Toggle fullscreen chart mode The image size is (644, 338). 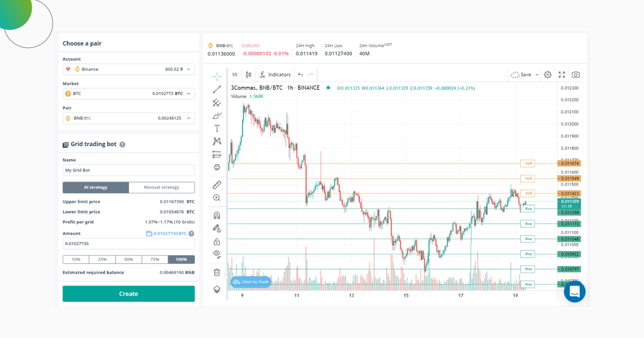562,75
